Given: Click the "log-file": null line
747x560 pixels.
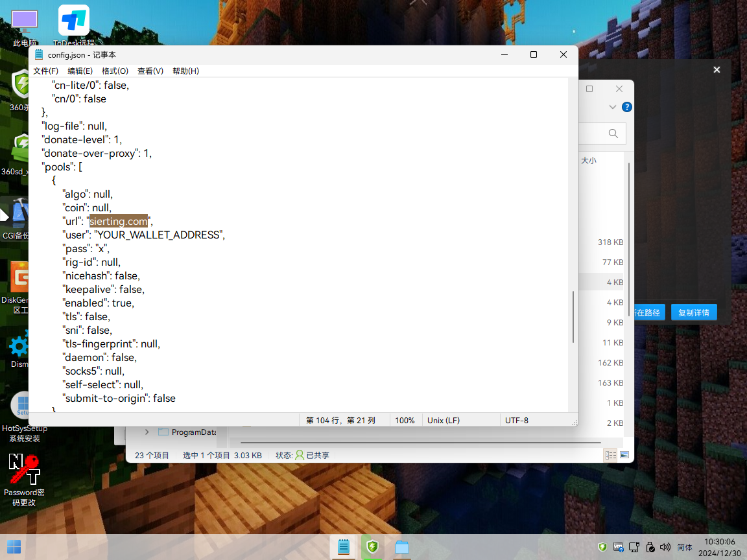Looking at the screenshot, I should (75, 126).
